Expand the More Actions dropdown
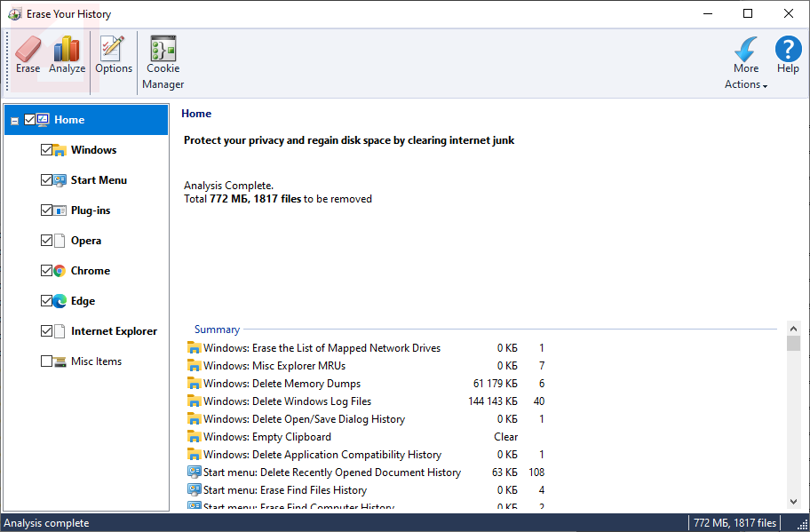Screen dimensions: 810x532 pyautogui.click(x=746, y=83)
